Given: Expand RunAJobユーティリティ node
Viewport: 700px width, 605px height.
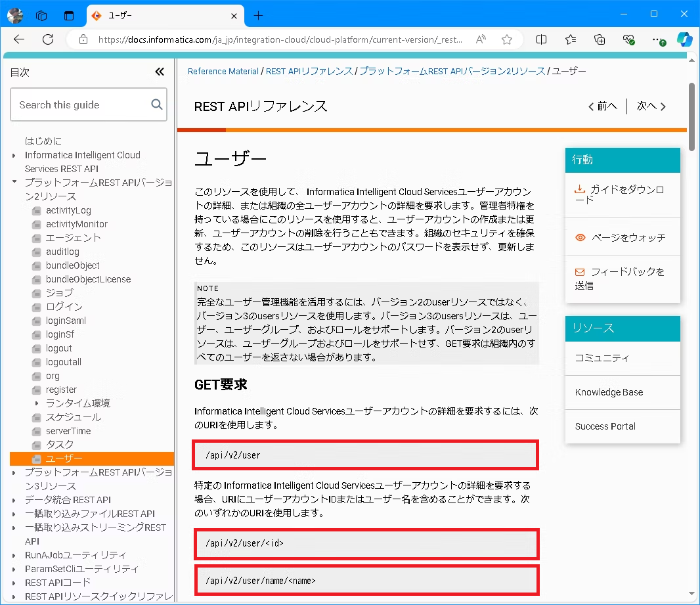Looking at the screenshot, I should pyautogui.click(x=14, y=556).
